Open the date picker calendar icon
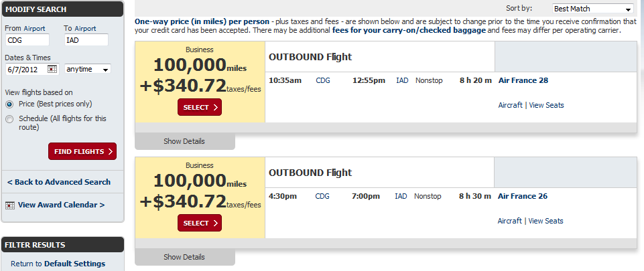This screenshot has height=271, width=644. click(53, 69)
